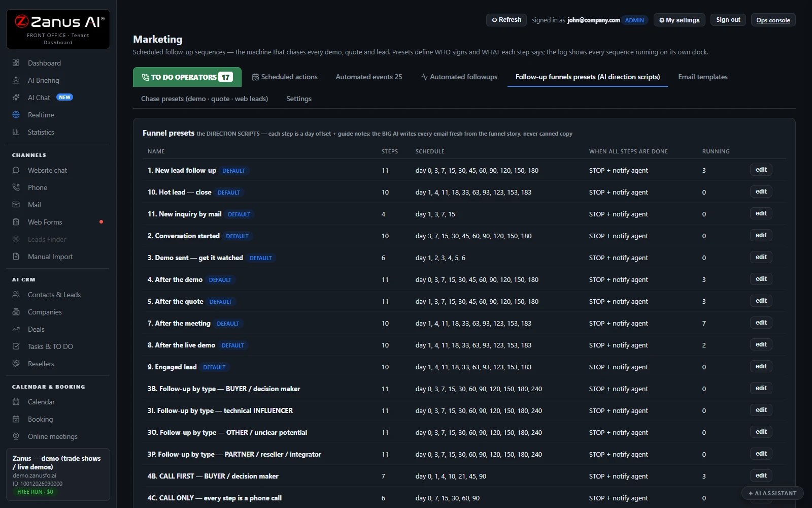
Task: Click the Manual Import file icon
Action: point(16,257)
